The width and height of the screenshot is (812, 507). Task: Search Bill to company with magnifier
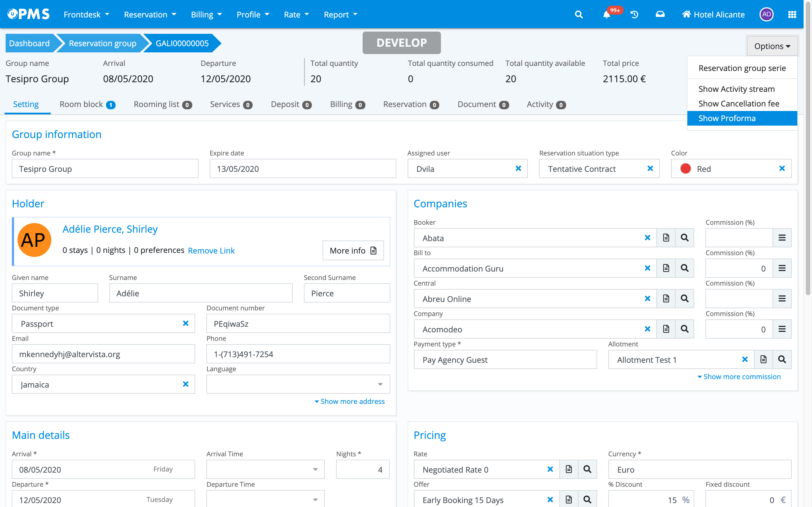pyautogui.click(x=685, y=268)
